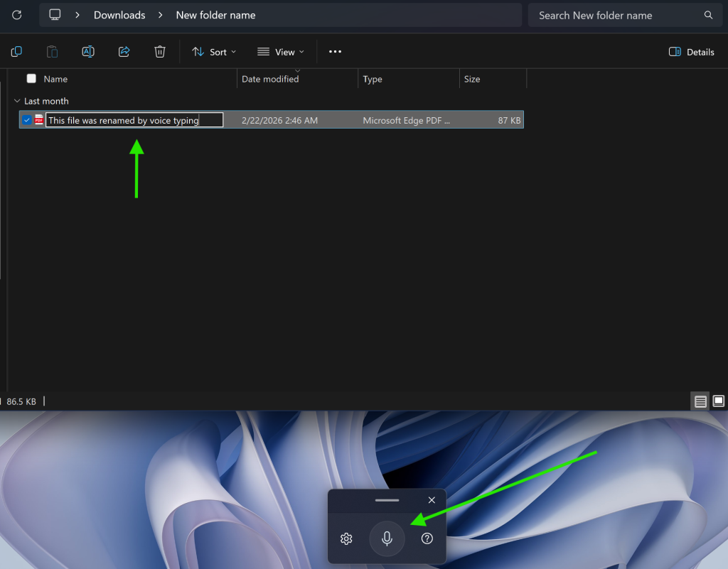Open the Sort dropdown menu
This screenshot has height=569, width=728.
(214, 52)
